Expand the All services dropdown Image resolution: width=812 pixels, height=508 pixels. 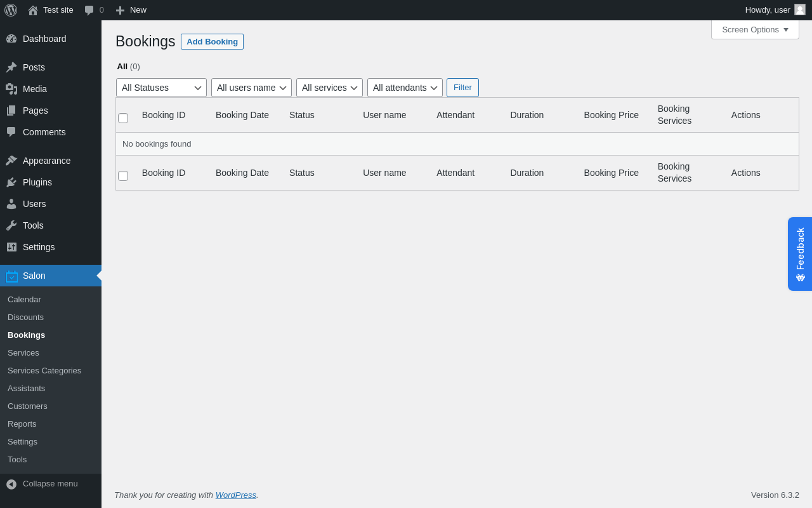(329, 88)
